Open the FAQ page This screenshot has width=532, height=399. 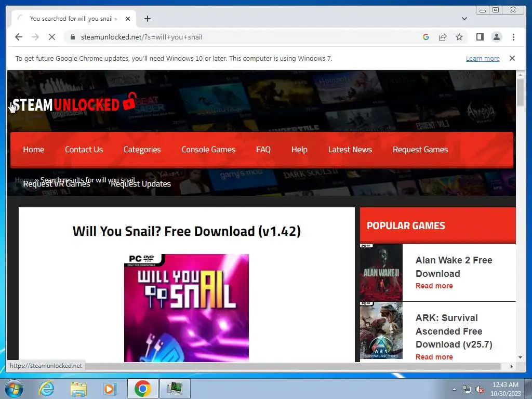pos(263,150)
